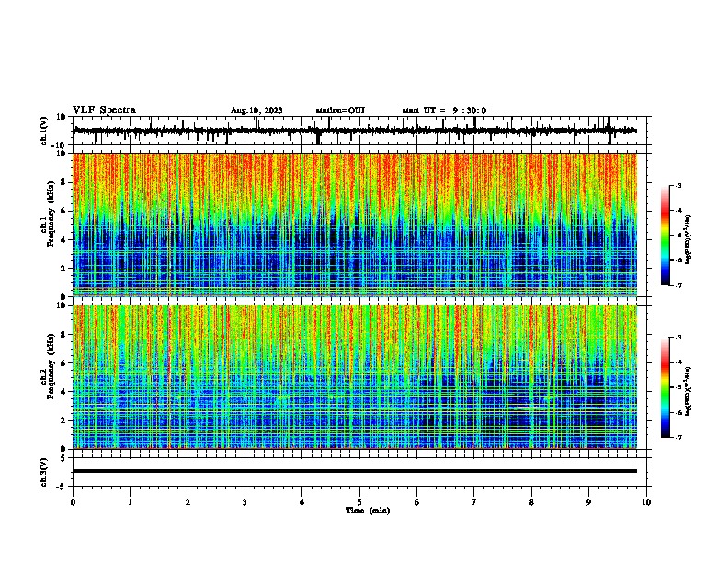Click the "VLF Spectra" plot title

click(104, 110)
